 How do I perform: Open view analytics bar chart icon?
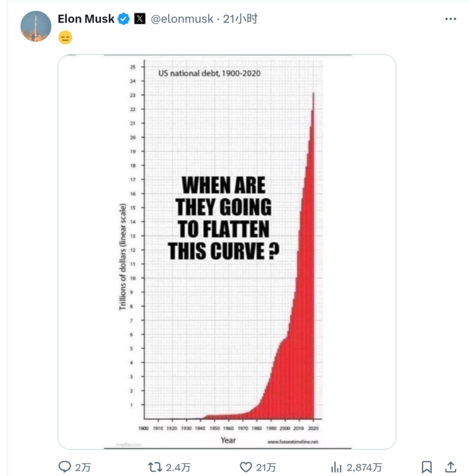tap(336, 467)
